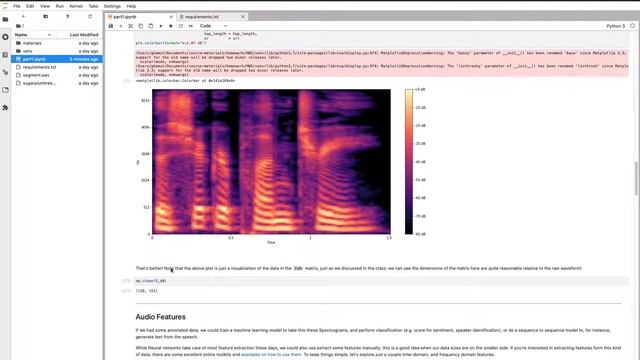Click the kernel status circle indicator

(633, 26)
